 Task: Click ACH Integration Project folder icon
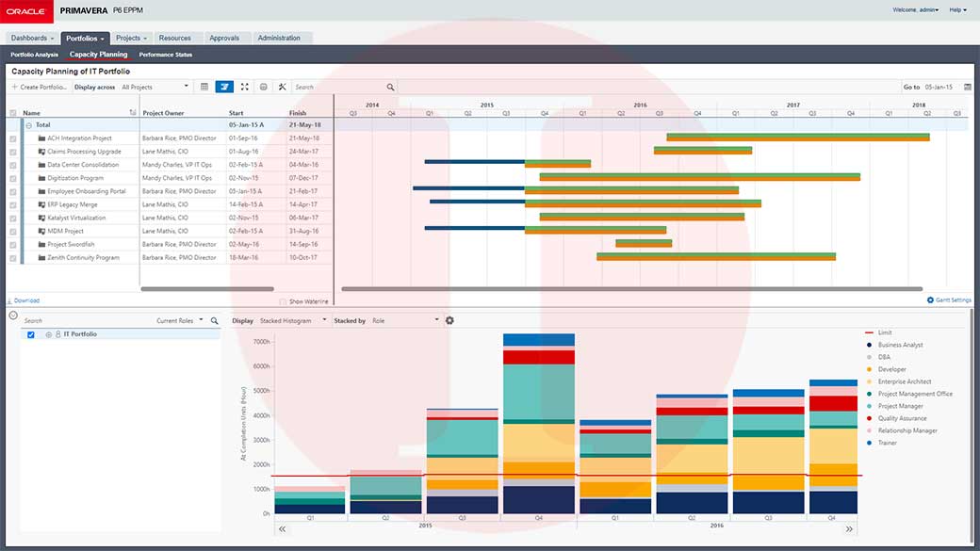[x=41, y=138]
